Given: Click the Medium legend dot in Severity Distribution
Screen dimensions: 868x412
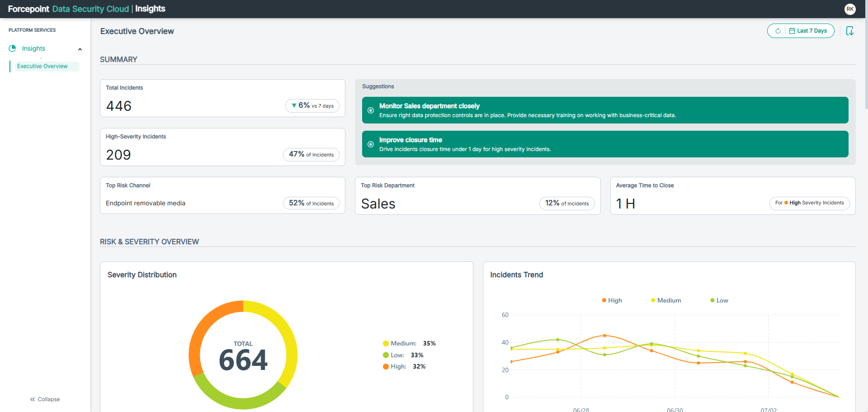Looking at the screenshot, I should [386, 343].
